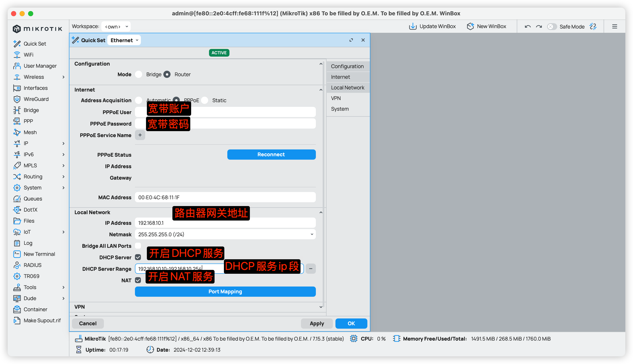Expand the Routing submenu arrow
This screenshot has width=633, height=364.
point(63,176)
